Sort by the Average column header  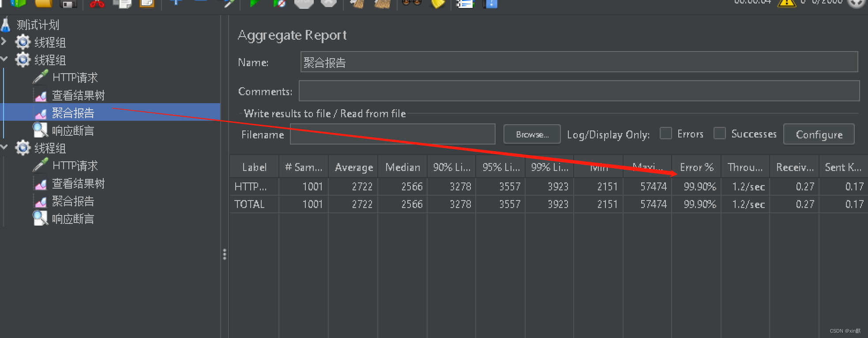(353, 167)
